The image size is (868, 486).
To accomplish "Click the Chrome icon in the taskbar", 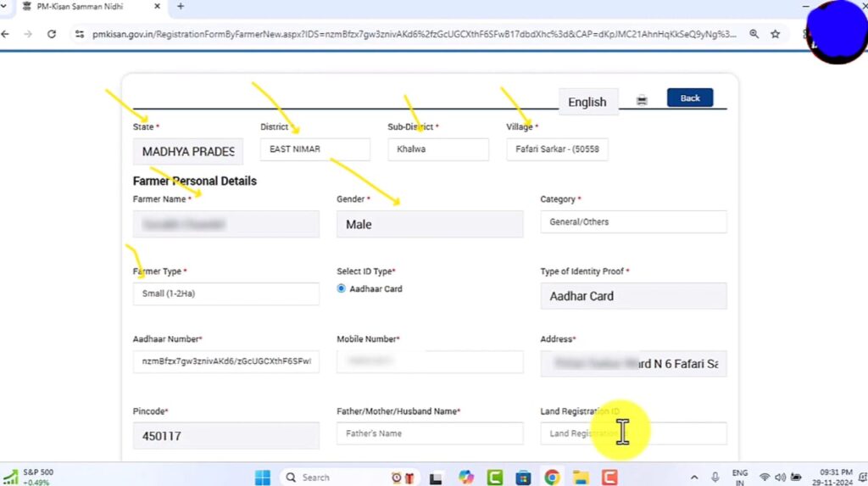I will pos(552,477).
